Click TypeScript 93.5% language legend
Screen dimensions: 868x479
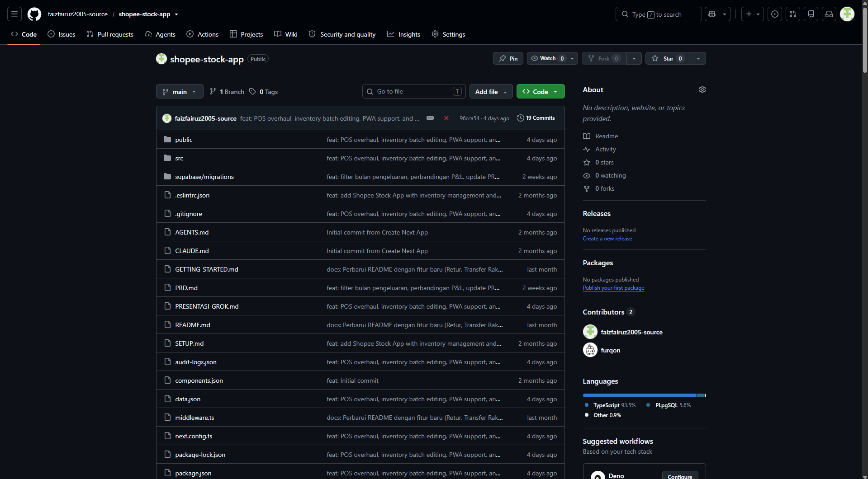click(610, 405)
